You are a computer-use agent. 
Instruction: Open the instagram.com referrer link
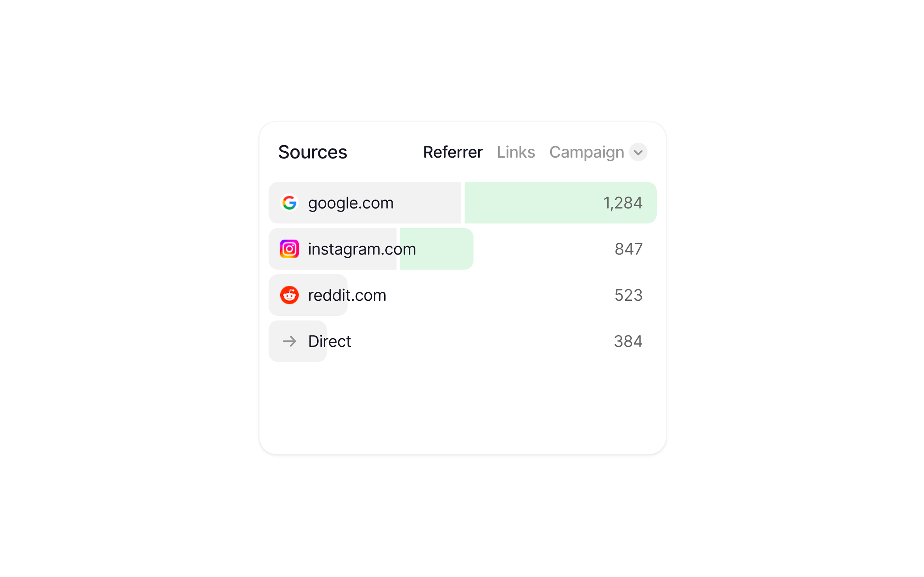click(x=362, y=249)
